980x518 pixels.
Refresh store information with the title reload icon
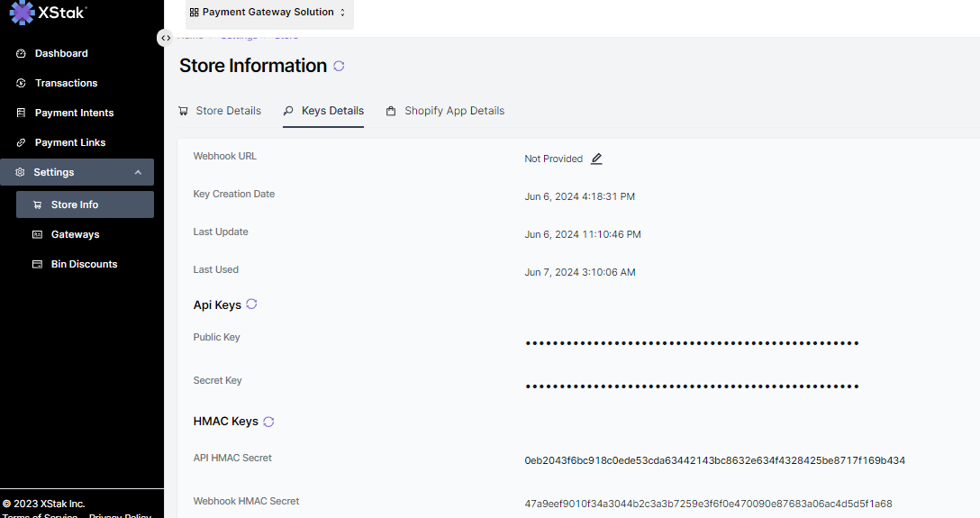click(x=339, y=67)
